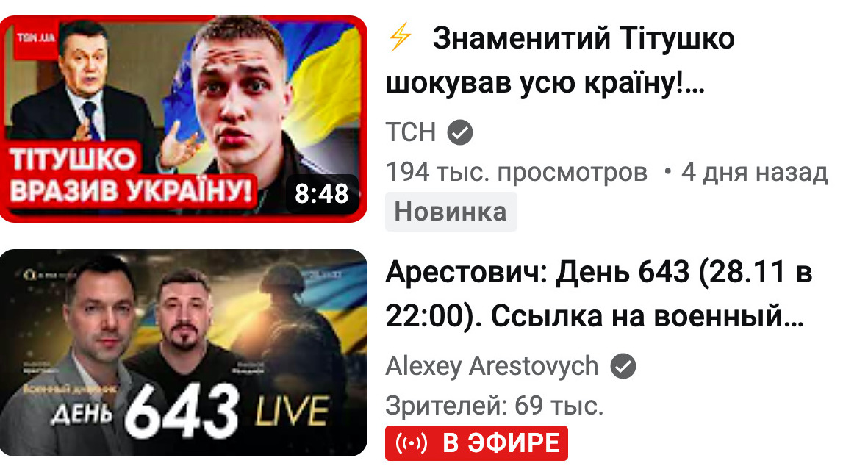Click Alexey Arestovych verified checkmark badge
This screenshot has width=868, height=466.
pos(623,366)
